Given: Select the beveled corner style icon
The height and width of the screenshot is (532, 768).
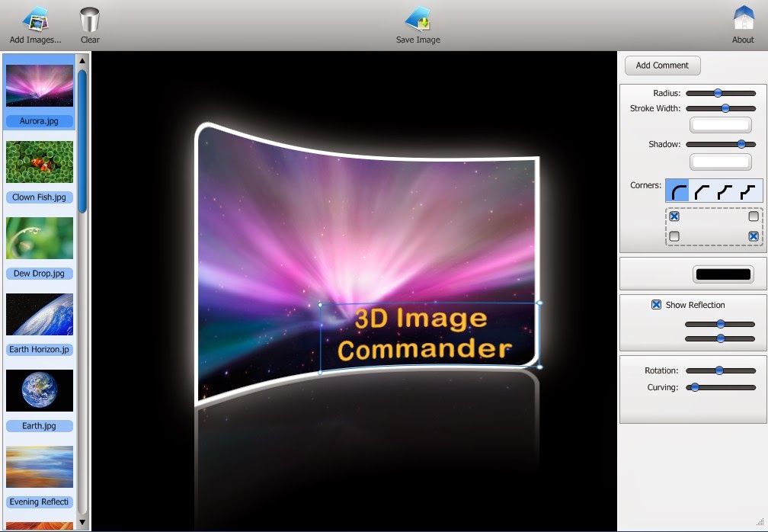Looking at the screenshot, I should (x=702, y=191).
